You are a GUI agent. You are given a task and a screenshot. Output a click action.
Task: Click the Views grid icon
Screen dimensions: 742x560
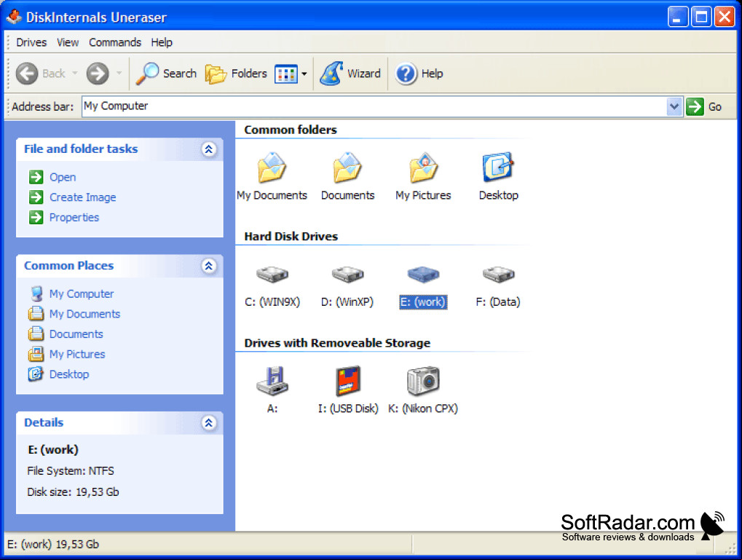(286, 74)
